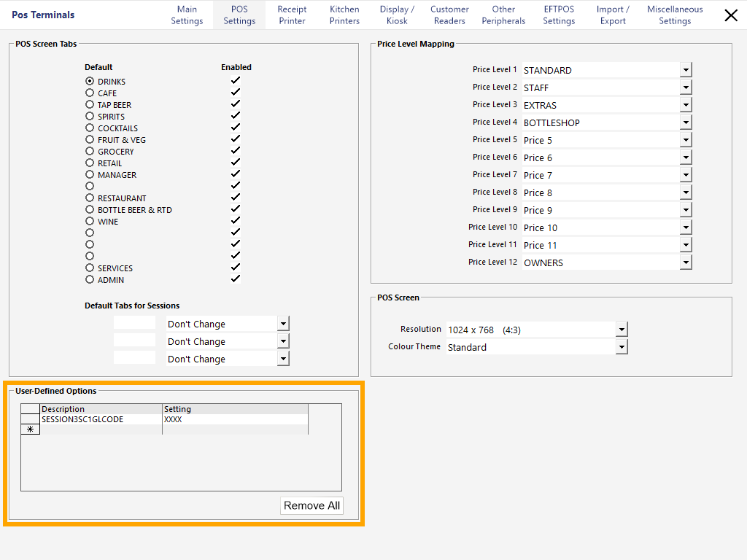The width and height of the screenshot is (747, 560).
Task: Click the Remove All button
Action: 311,505
